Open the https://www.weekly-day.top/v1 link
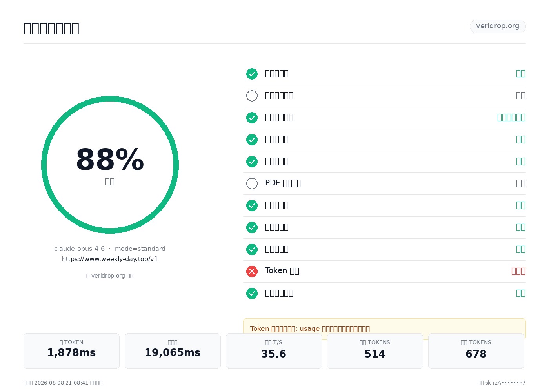Screen dimensions: 549x392 click(x=110, y=259)
